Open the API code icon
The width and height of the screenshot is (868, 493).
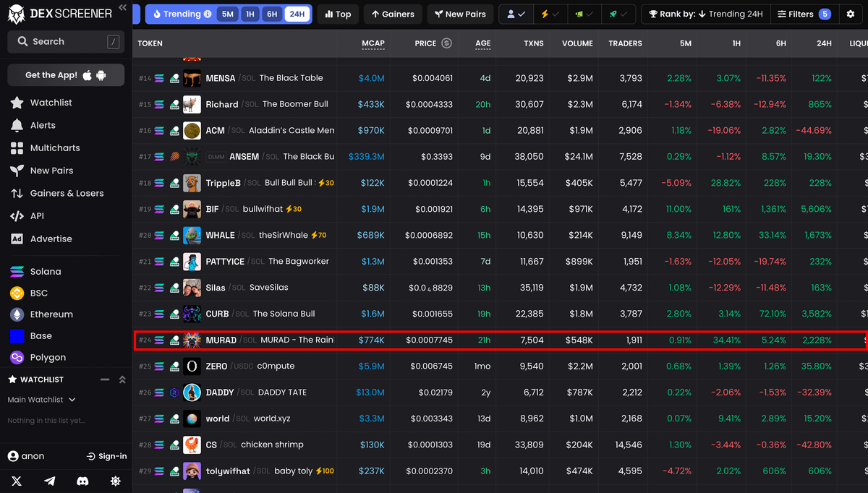coord(17,215)
